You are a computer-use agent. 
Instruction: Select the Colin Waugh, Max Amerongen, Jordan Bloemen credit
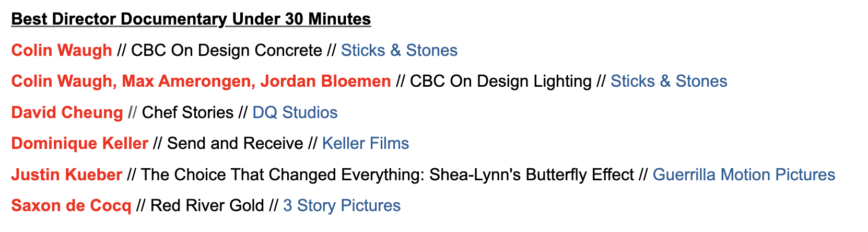(x=201, y=81)
